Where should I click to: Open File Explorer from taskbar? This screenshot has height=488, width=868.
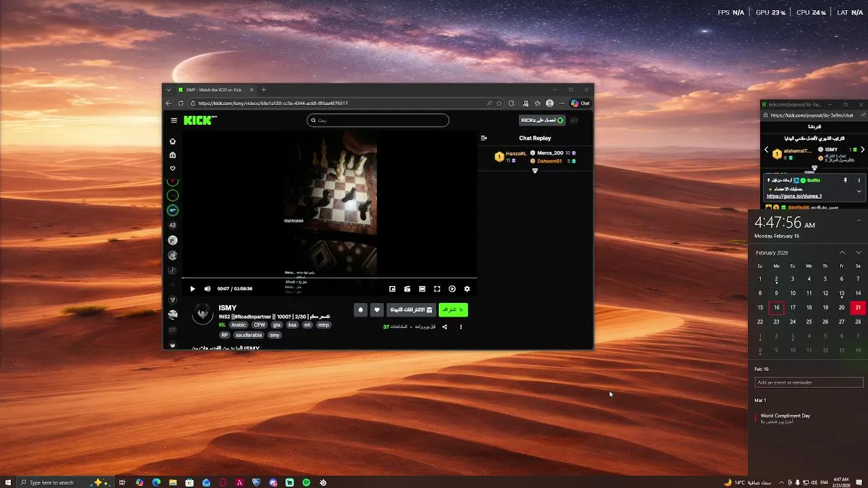click(173, 483)
